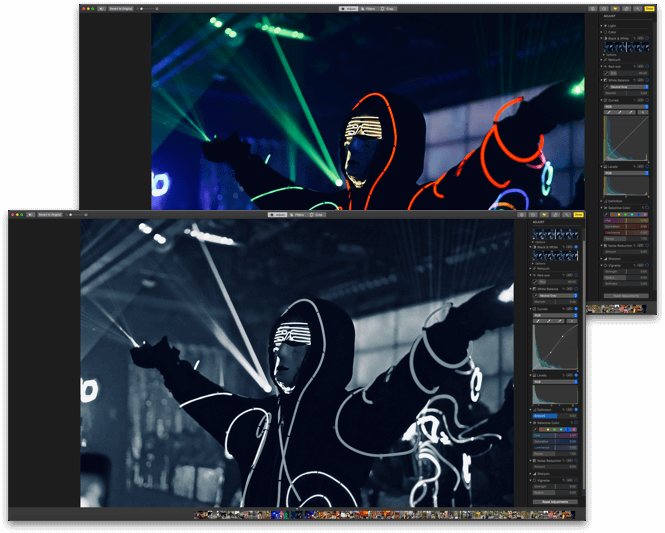
Task: Open Levels RGB channel dropdown in front window
Action: click(555, 382)
